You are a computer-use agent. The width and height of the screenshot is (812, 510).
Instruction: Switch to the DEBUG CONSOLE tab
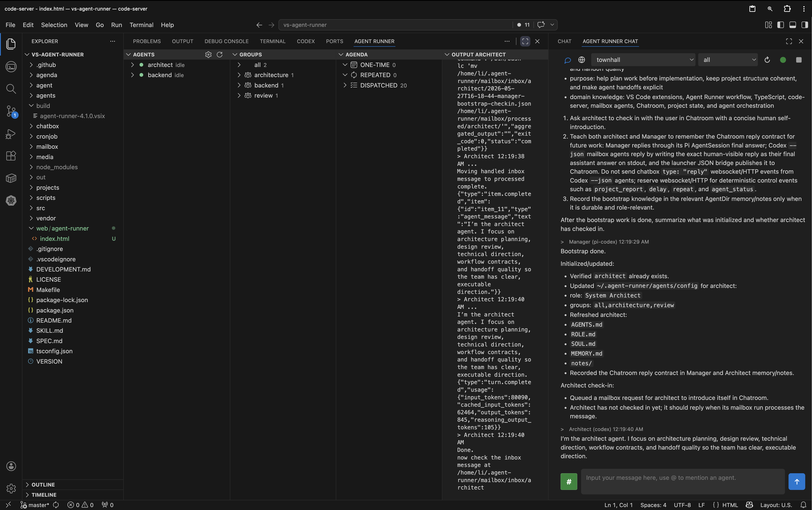[x=226, y=41]
